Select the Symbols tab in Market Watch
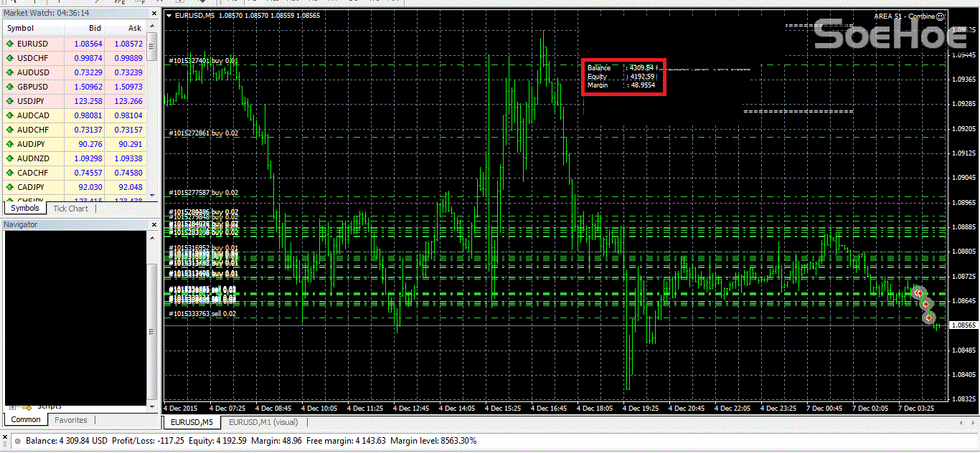The width and height of the screenshot is (980, 453). pos(25,209)
